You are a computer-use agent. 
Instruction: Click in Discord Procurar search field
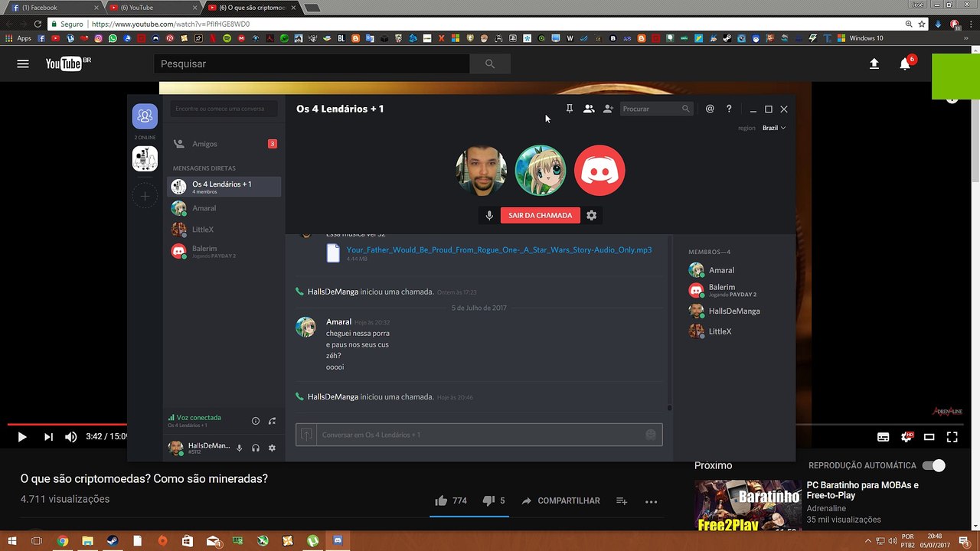[x=655, y=109]
